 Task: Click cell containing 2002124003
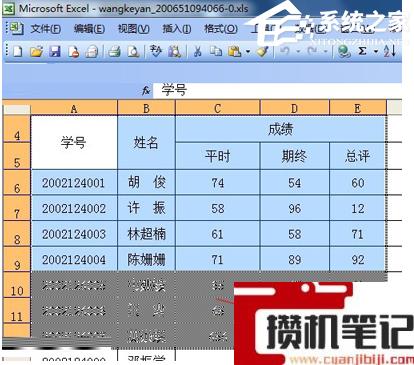click(74, 234)
